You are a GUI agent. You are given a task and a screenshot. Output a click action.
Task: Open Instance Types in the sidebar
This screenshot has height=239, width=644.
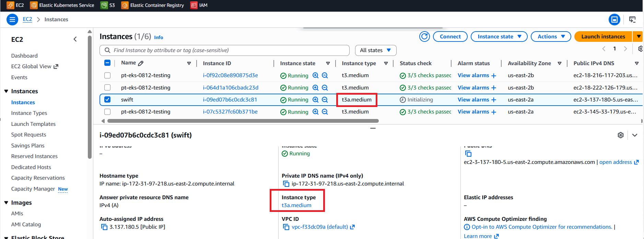tap(29, 113)
